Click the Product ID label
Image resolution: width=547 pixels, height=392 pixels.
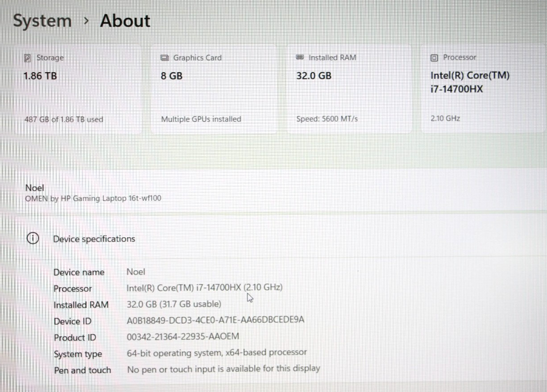(x=75, y=338)
